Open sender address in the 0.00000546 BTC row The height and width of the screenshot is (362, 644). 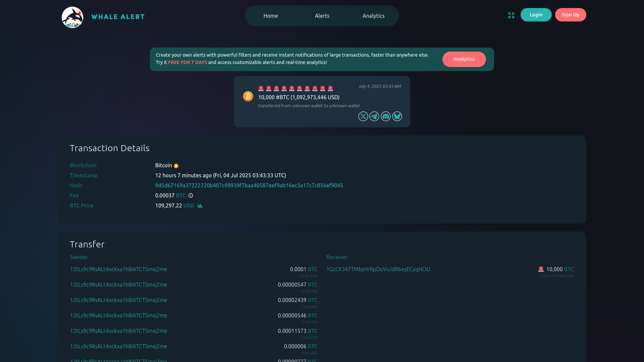(x=118, y=315)
